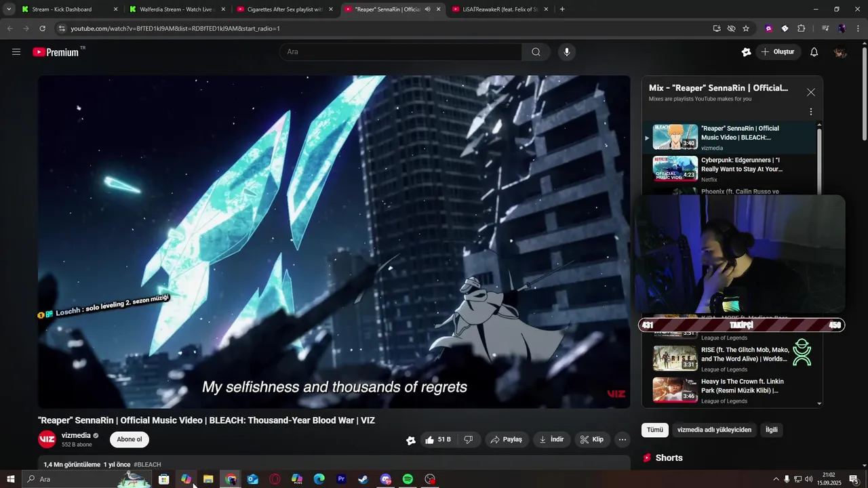Open Chrome three-dot menu
The width and height of the screenshot is (868, 488).
857,28
